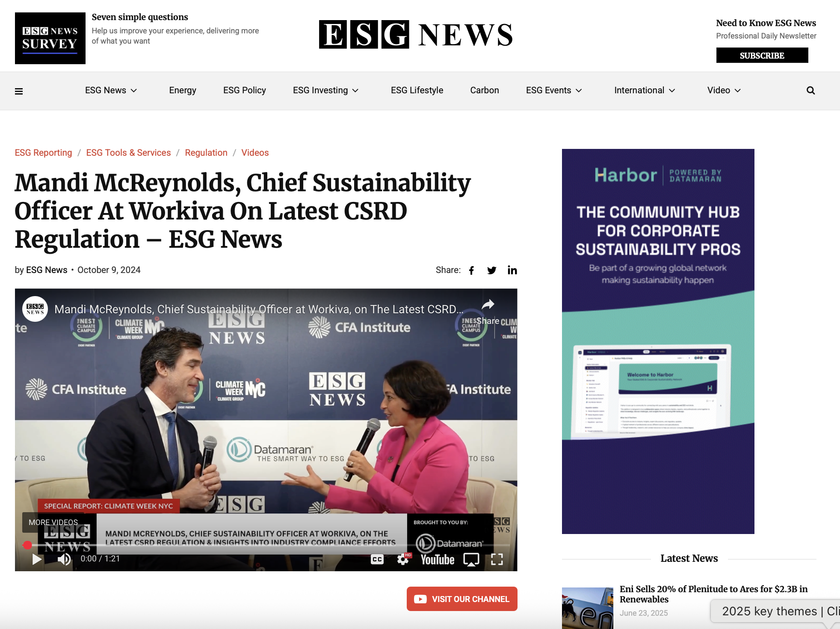
Task: Open ESG Reporting category link
Action: click(43, 153)
